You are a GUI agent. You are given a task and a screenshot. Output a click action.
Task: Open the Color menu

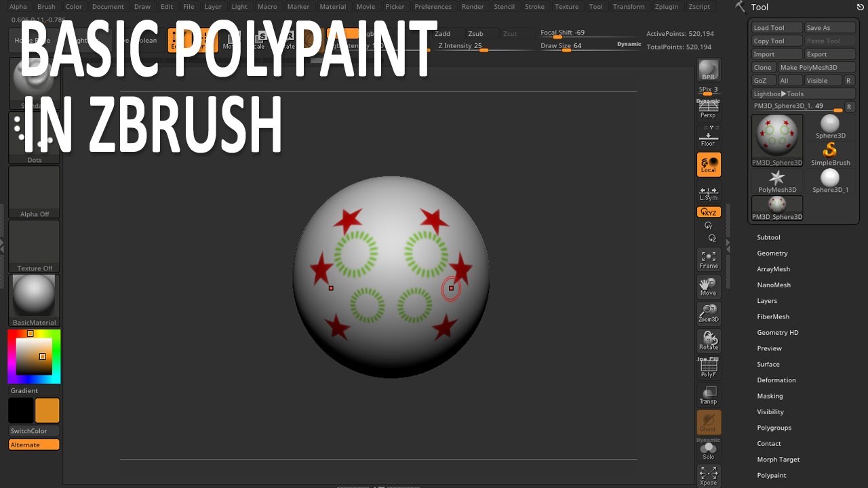(x=74, y=7)
